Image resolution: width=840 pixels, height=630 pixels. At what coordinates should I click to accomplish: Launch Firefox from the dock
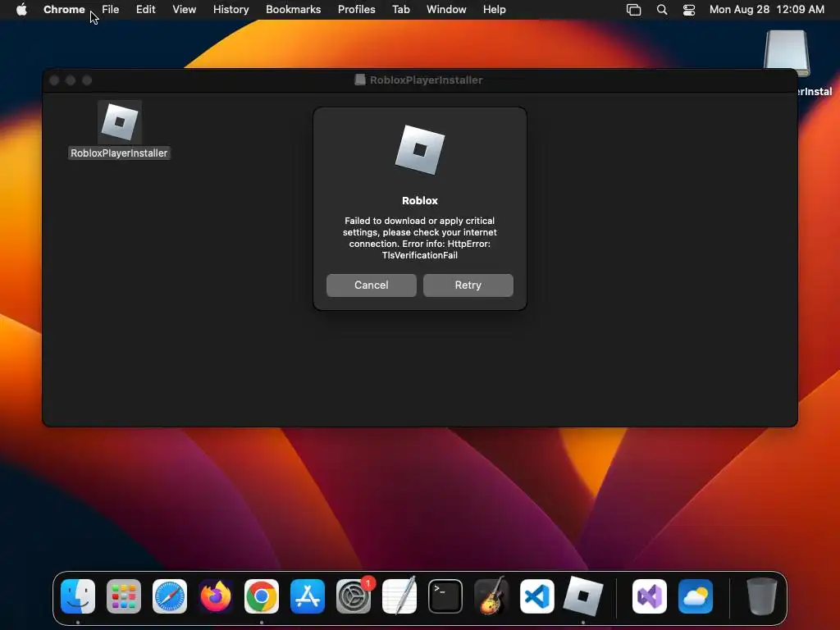[216, 596]
